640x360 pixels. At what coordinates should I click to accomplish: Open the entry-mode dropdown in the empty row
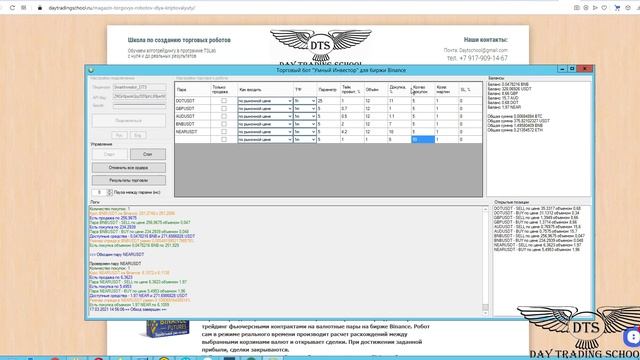[x=265, y=140]
